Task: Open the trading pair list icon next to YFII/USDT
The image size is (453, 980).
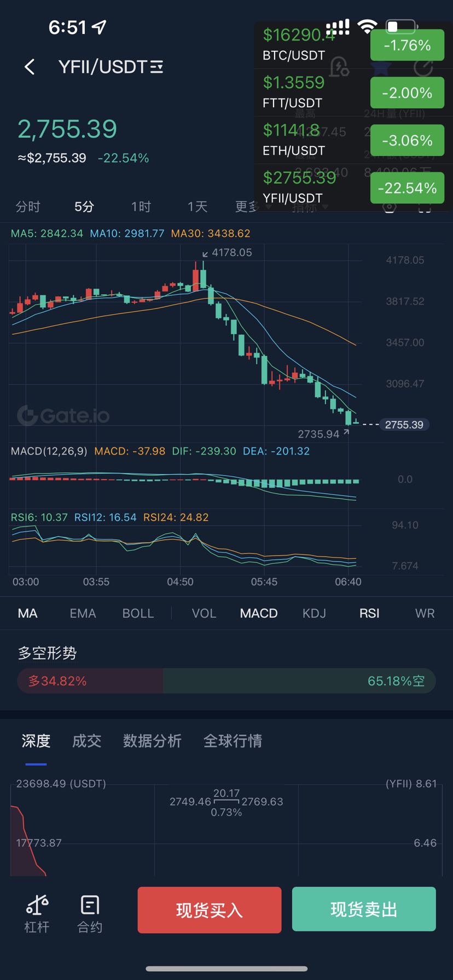Action: pyautogui.click(x=156, y=67)
